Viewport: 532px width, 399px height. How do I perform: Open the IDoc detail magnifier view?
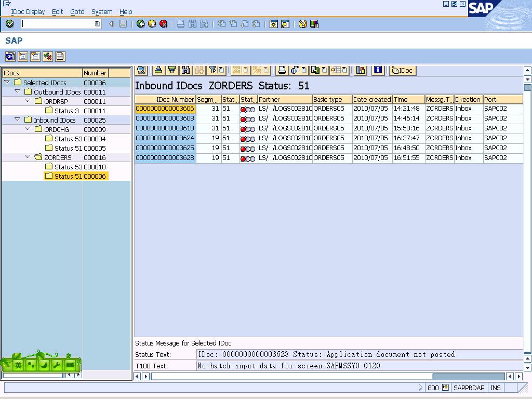click(140, 71)
